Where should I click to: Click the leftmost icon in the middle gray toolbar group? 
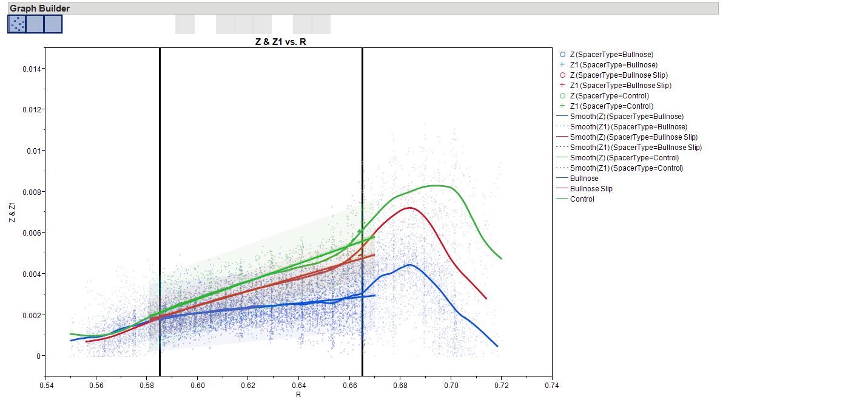224,24
